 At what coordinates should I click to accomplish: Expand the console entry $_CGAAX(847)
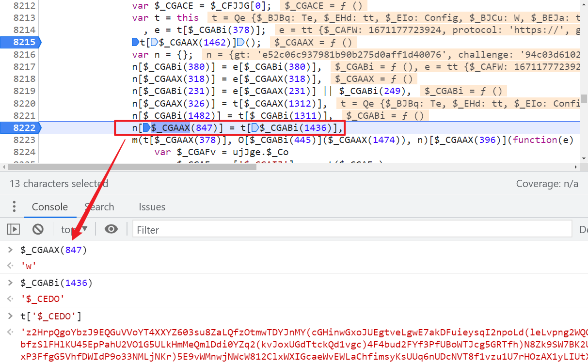click(x=10, y=250)
